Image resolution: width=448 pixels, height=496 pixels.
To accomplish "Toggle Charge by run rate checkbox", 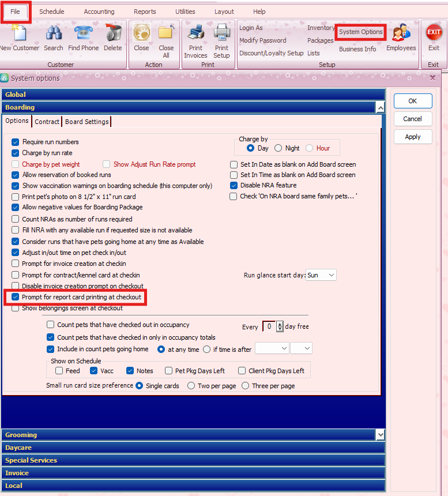I will (x=15, y=153).
